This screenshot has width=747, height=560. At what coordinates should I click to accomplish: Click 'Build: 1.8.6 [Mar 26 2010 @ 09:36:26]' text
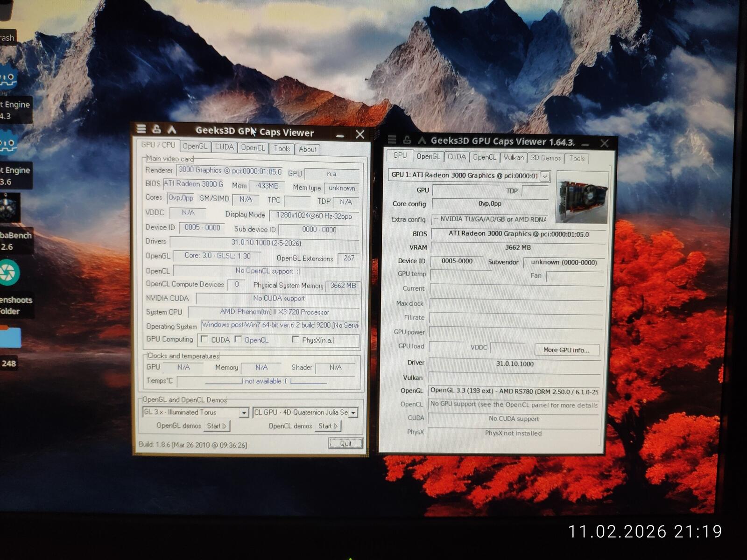pos(193,445)
